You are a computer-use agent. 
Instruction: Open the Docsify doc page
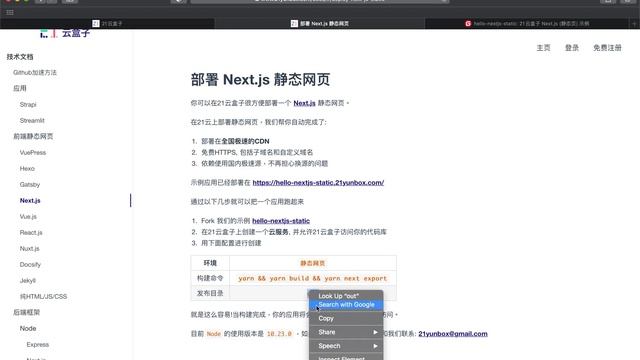pyautogui.click(x=30, y=264)
